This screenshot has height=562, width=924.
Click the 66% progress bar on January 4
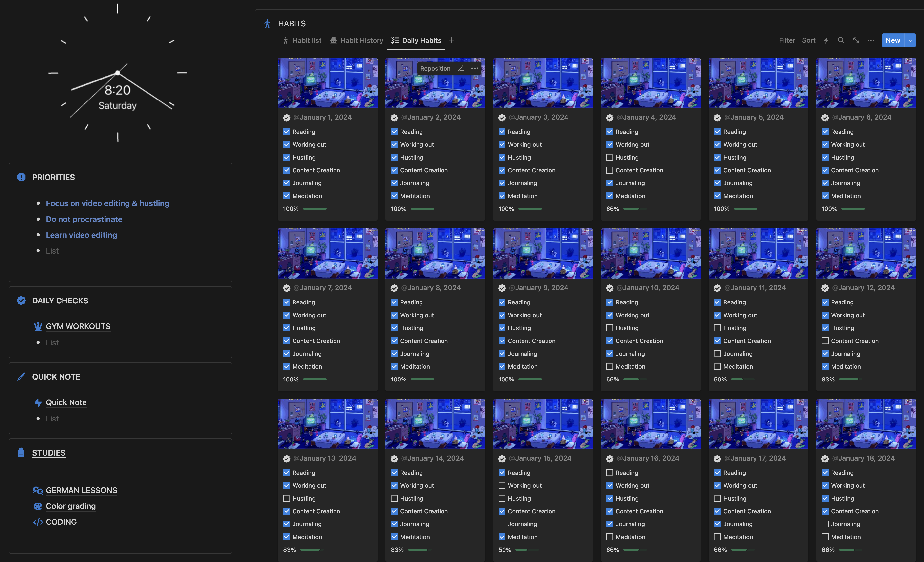(635, 209)
